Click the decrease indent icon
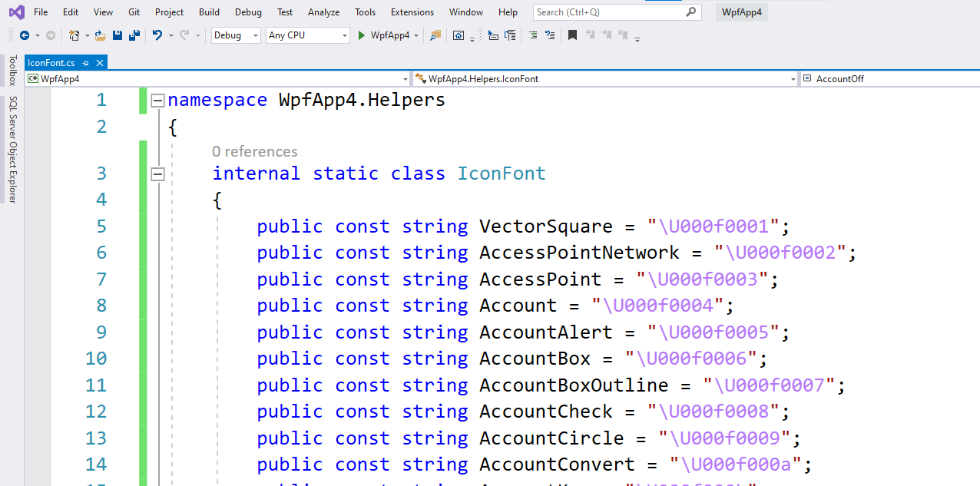This screenshot has height=486, width=980. pos(493,35)
